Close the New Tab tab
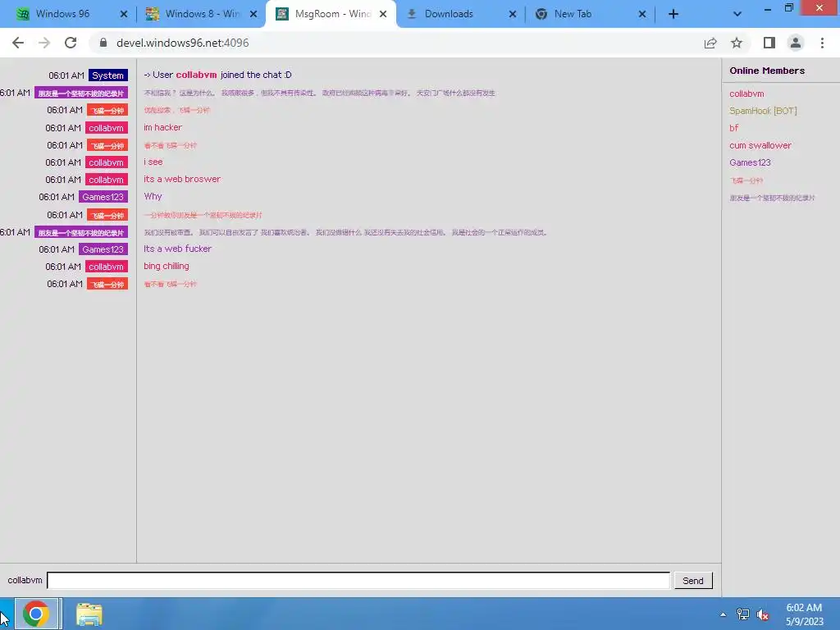Image resolution: width=840 pixels, height=630 pixels. (x=642, y=15)
